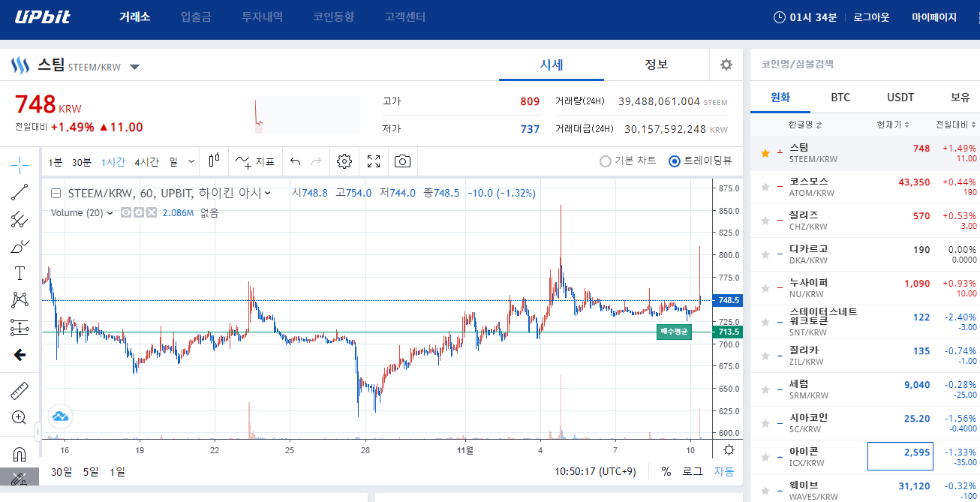Select the 보유 holdings tab

point(960,98)
